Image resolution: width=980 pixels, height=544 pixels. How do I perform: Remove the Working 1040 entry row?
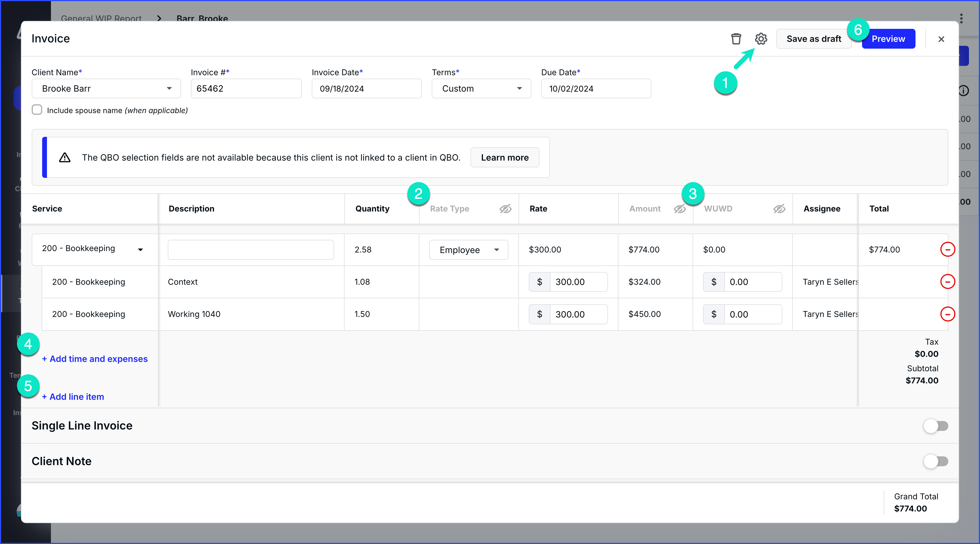[947, 314]
